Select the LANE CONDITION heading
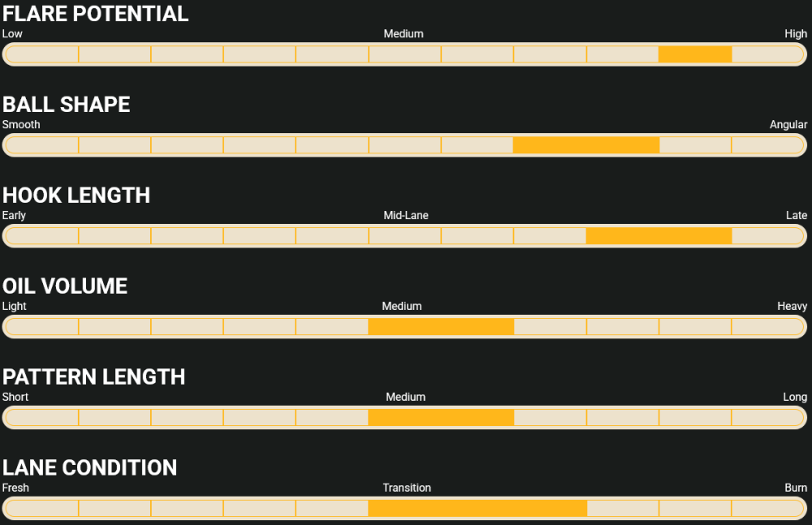 90,468
